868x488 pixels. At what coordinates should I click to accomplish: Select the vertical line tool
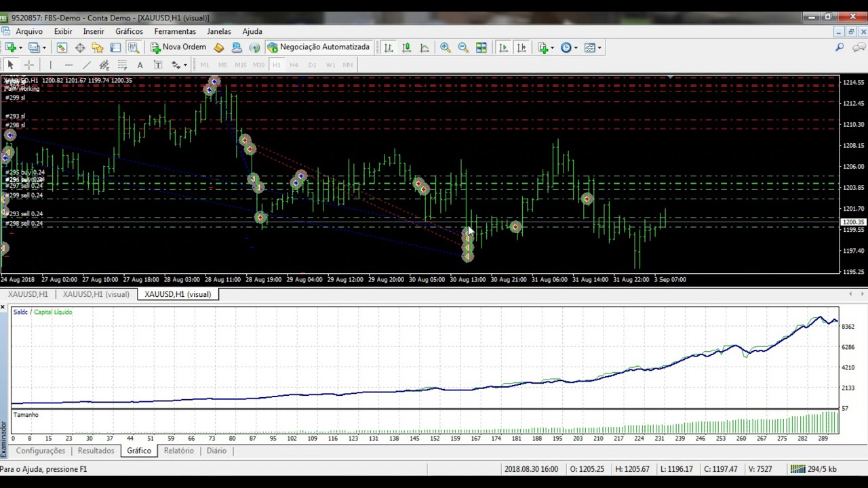coord(50,65)
